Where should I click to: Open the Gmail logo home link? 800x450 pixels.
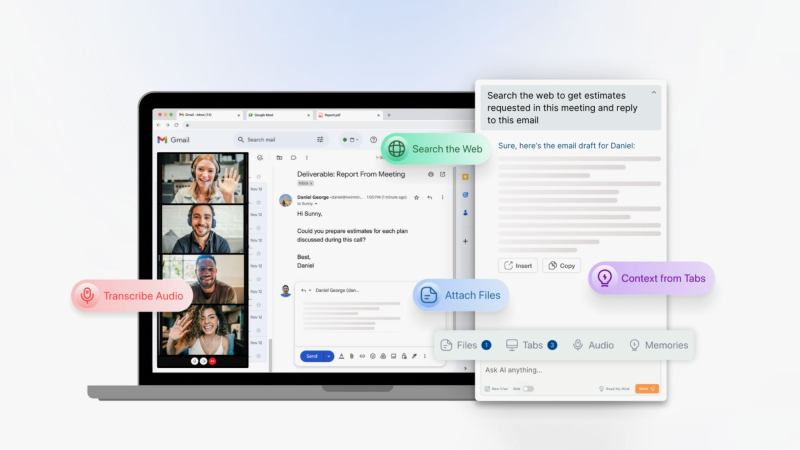pos(173,140)
